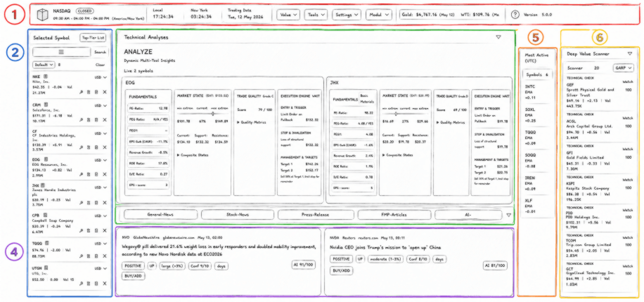Click the pin icon in the NKE row

[x=82, y=92]
